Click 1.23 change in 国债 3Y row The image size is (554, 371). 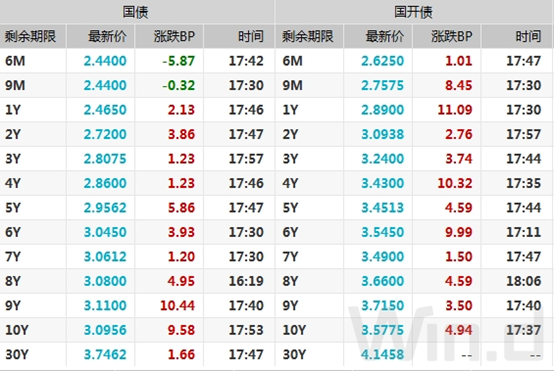click(x=181, y=159)
